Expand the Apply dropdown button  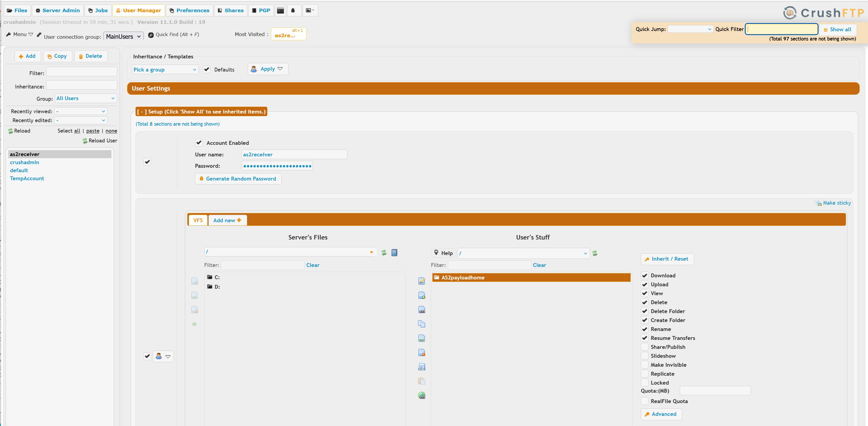pyautogui.click(x=268, y=69)
